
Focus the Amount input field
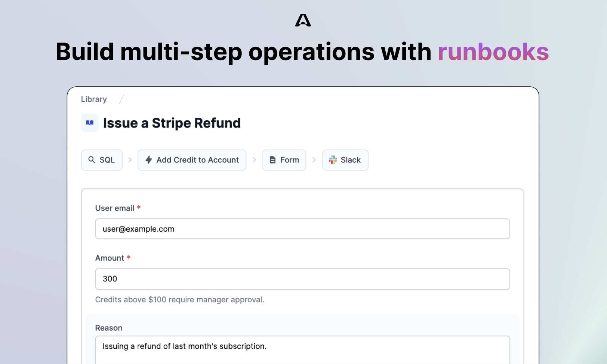tap(302, 279)
